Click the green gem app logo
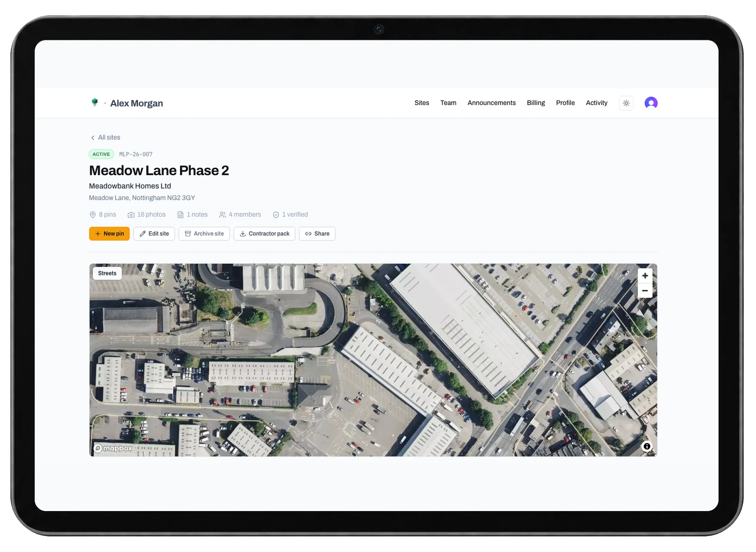756x552 pixels. tap(94, 102)
